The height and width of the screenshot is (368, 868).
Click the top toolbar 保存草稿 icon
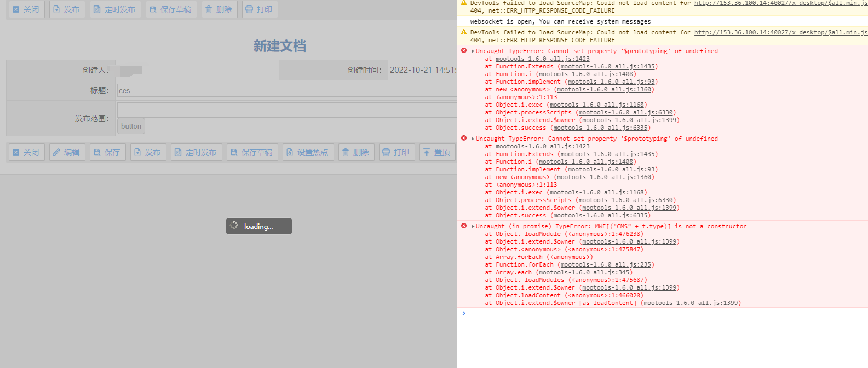click(153, 9)
